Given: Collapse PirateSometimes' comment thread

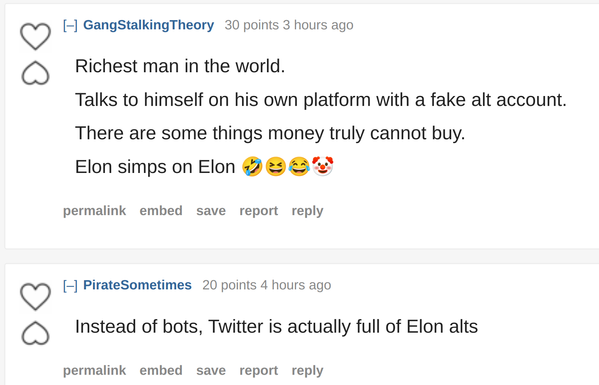Looking at the screenshot, I should [70, 285].
